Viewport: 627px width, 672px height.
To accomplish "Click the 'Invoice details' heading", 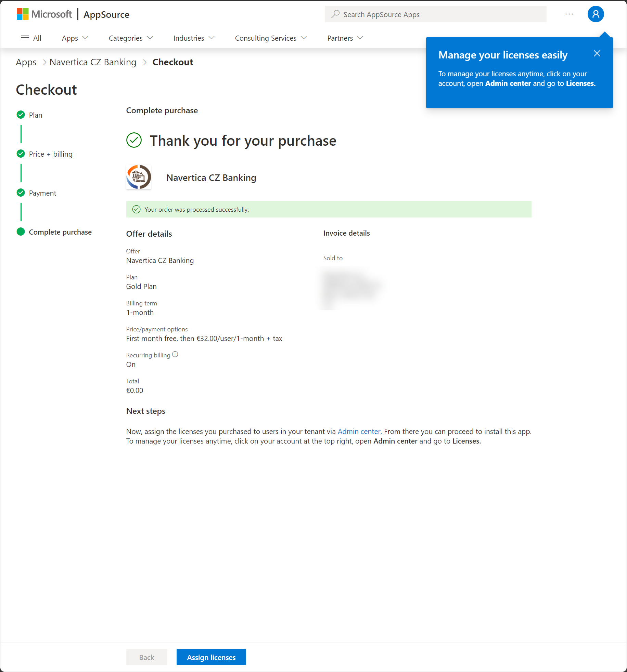I will point(347,233).
